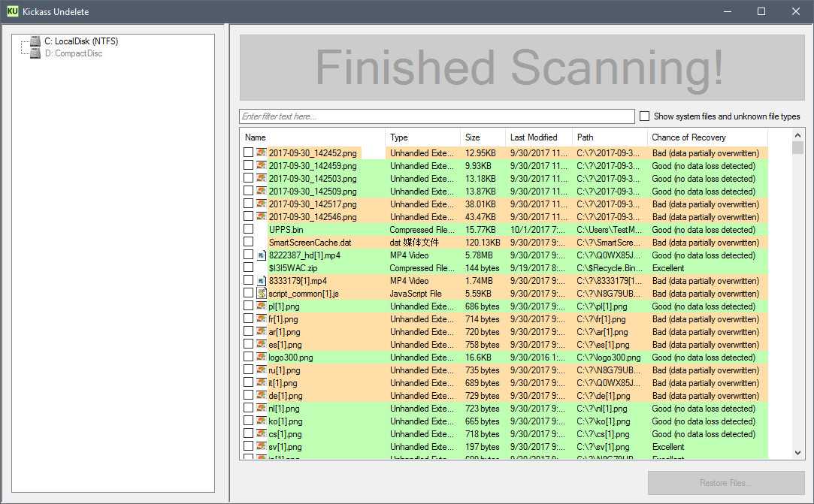Click the scroll down arrow of the file list
This screenshot has height=504, width=814.
[798, 453]
